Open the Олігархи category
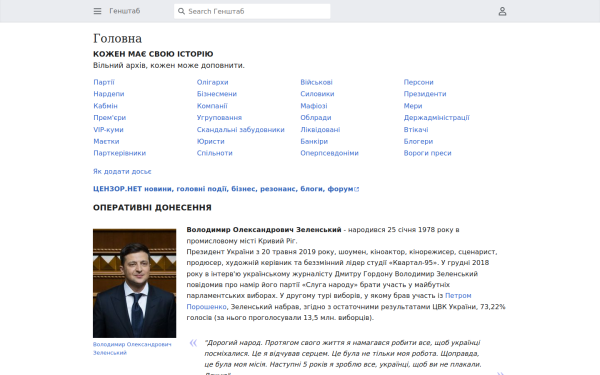Viewport: 600px width, 375px height. [212, 82]
